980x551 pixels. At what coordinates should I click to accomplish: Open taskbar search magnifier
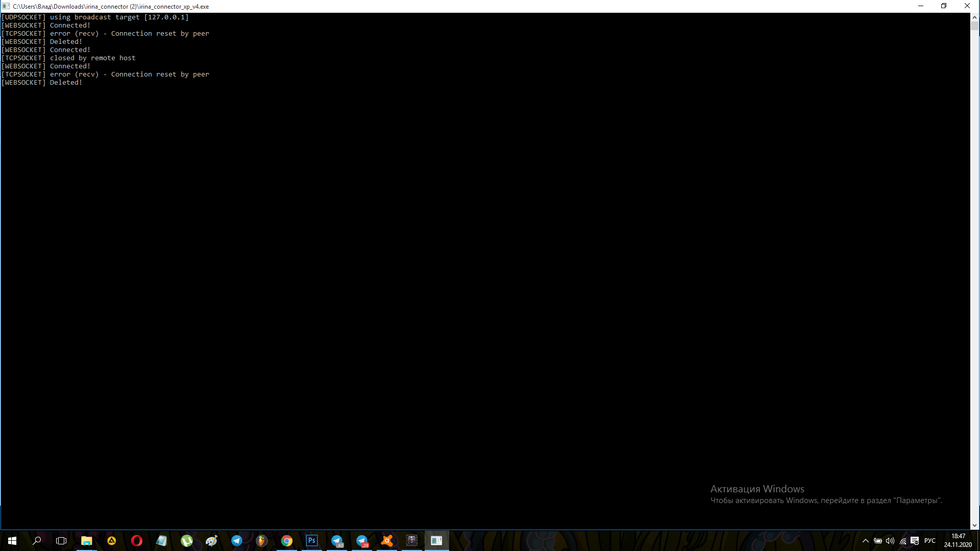(x=37, y=541)
